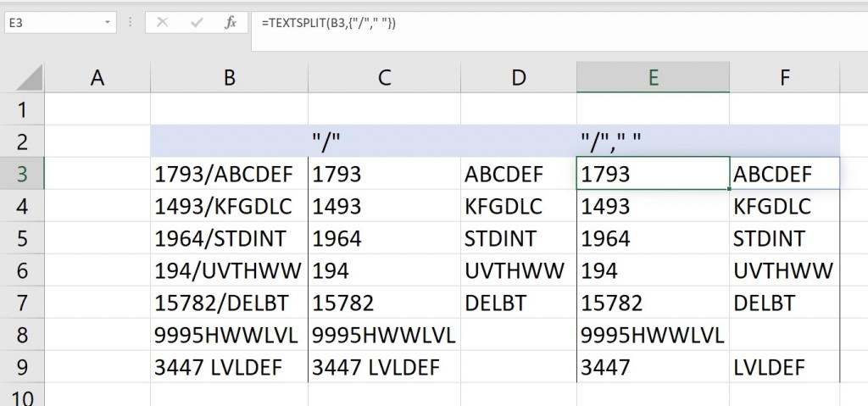
Task: Select cell containing 1793/ABCDEF
Action: click(x=229, y=174)
